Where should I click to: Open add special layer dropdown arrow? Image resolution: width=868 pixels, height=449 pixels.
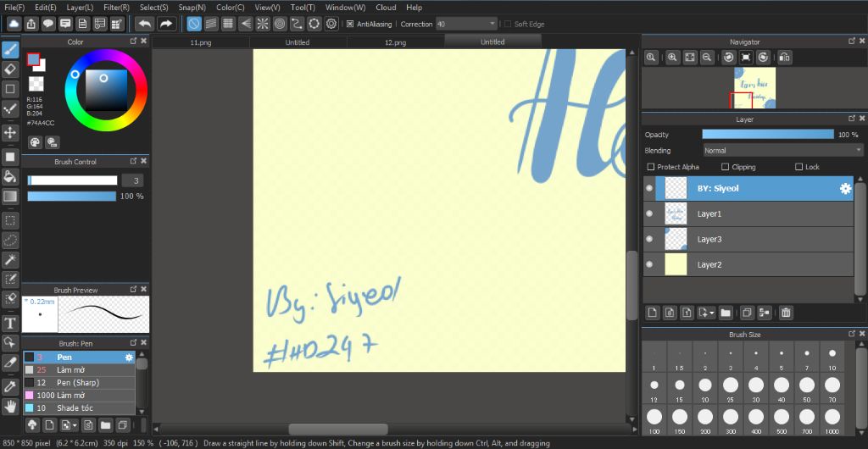pos(711,313)
